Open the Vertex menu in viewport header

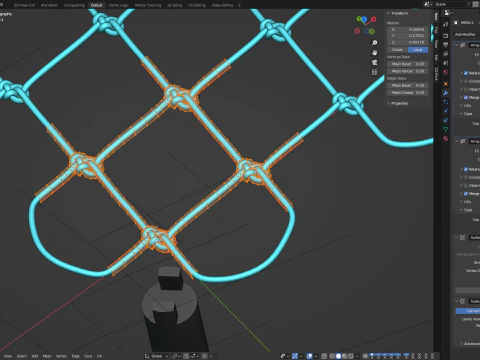pos(61,356)
